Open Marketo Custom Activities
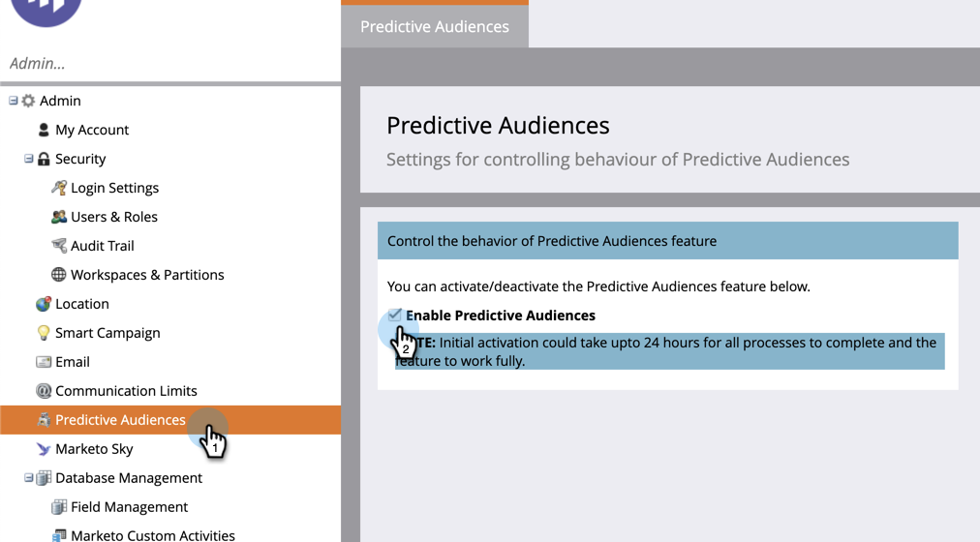Viewport: 980px width, 542px height. click(153, 534)
